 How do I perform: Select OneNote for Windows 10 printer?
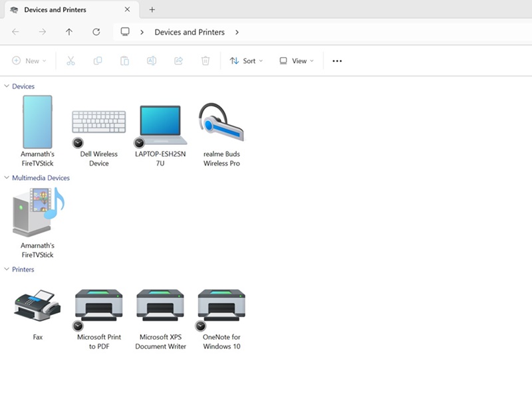coord(221,307)
